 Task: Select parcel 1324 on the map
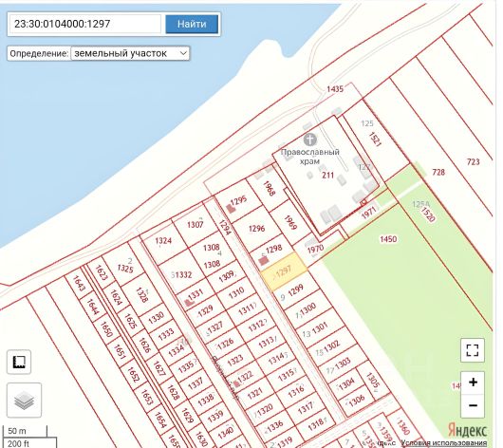(x=163, y=241)
